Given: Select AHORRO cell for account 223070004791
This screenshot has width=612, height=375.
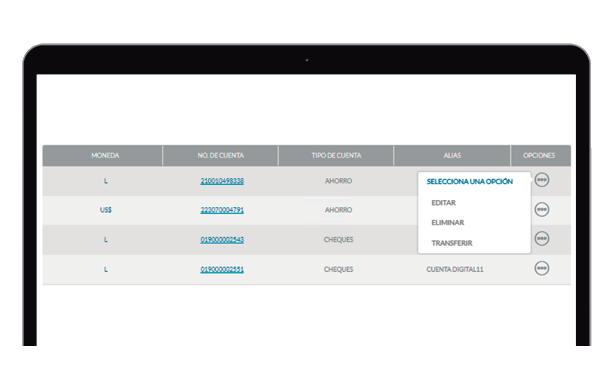Looking at the screenshot, I should pyautogui.click(x=338, y=210).
